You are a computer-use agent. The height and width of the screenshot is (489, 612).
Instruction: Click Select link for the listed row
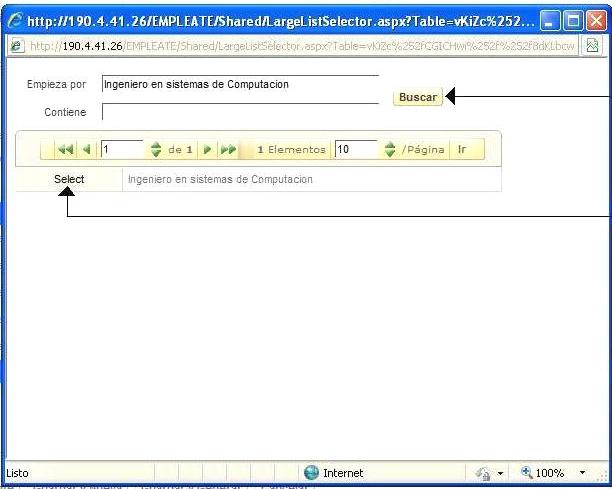(69, 179)
